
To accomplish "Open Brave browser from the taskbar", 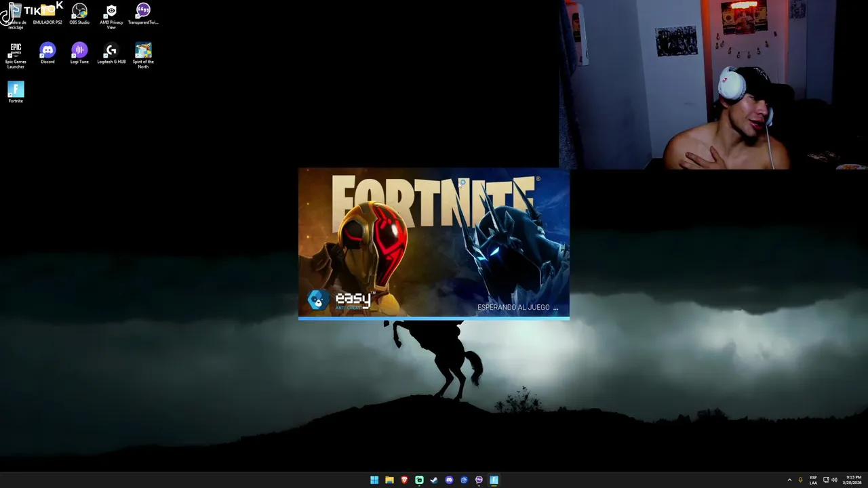I will [x=404, y=480].
